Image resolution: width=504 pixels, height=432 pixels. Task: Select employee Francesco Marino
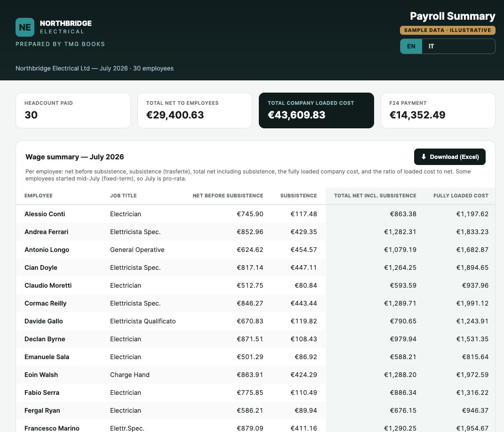(52, 428)
